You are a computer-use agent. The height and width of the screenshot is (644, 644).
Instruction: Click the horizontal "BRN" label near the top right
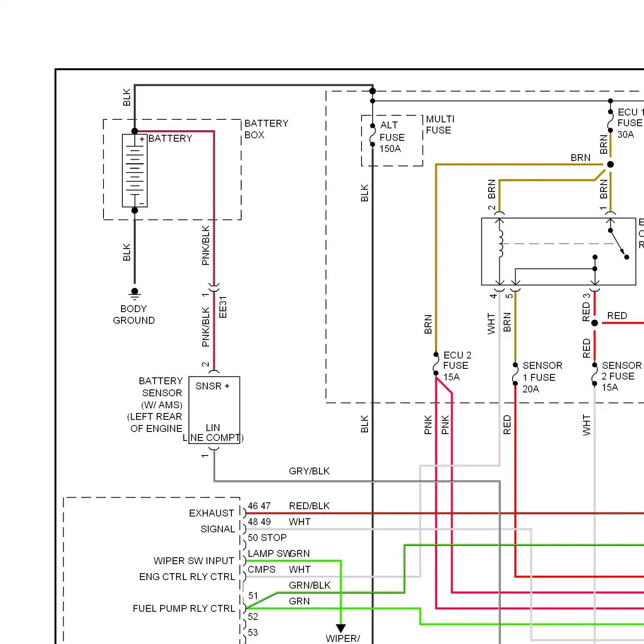pos(580,158)
